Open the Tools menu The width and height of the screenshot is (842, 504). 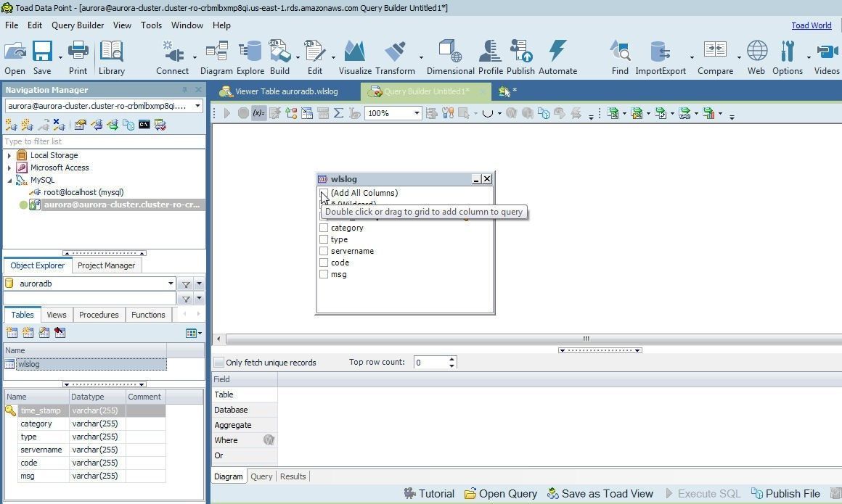152,25
